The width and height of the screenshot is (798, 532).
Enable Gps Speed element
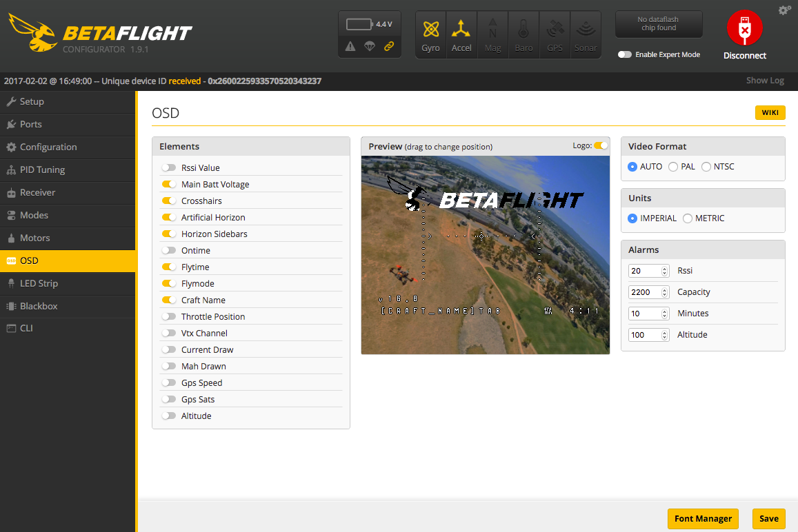168,382
